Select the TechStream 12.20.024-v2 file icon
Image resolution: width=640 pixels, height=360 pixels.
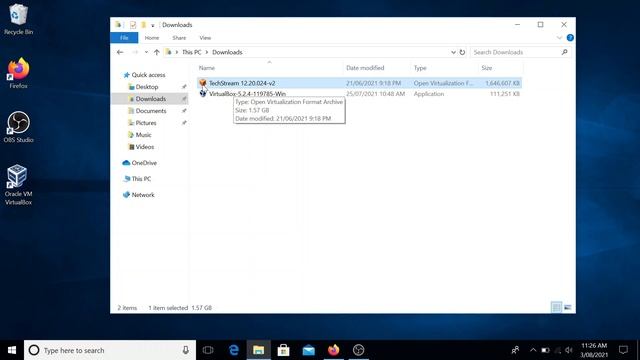click(203, 83)
